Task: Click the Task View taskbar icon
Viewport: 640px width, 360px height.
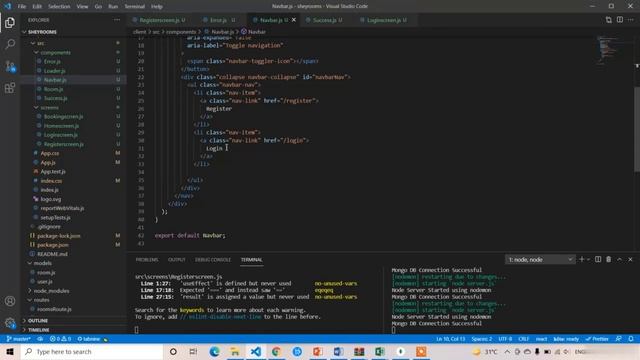Action: point(193,351)
